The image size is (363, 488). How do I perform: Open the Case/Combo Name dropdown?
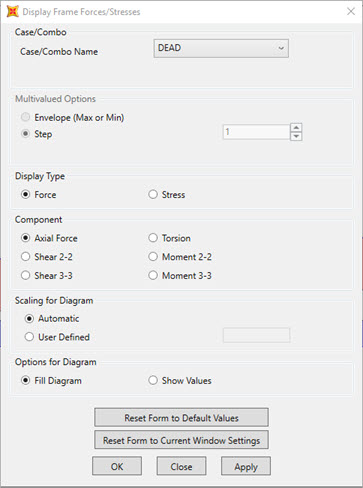tap(221, 48)
